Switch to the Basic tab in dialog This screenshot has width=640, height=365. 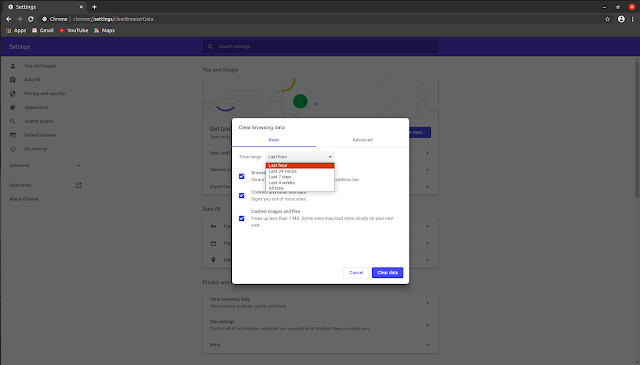274,140
